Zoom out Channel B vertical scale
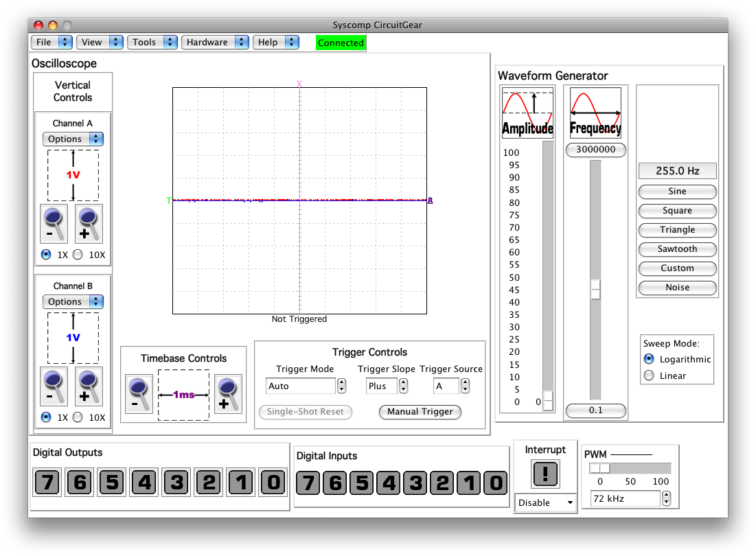This screenshot has height=556, width=756. point(54,386)
